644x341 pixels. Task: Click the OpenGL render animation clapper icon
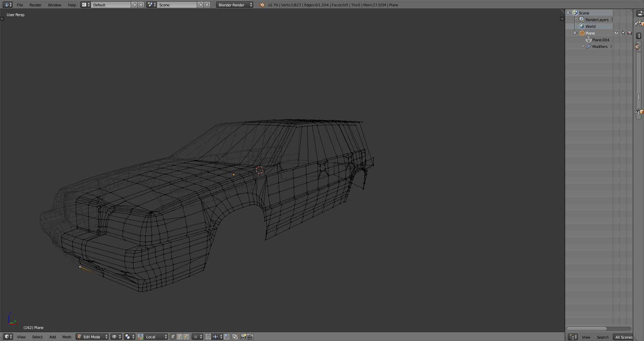[x=250, y=337]
